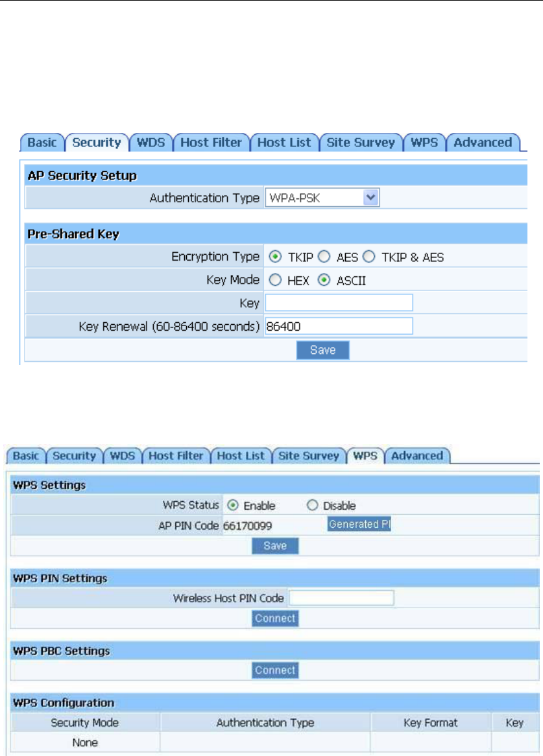The image size is (543, 756).
Task: Open the Basic tab in the upper panel
Action: [42, 143]
